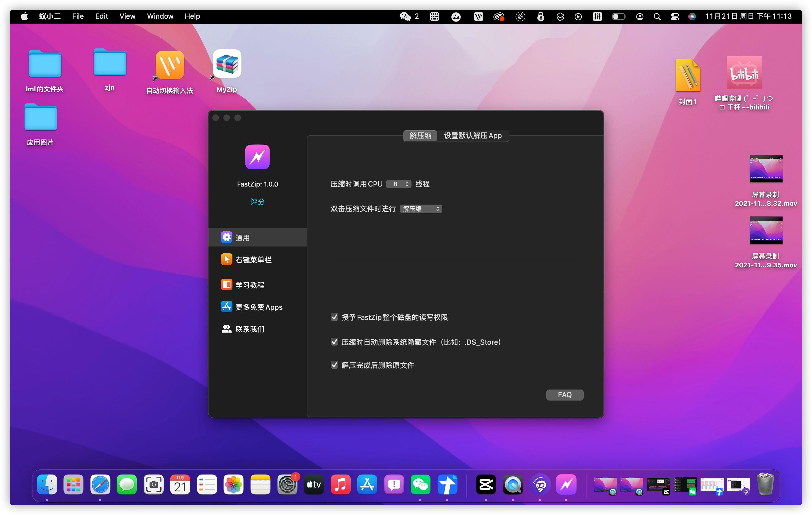Select the 通用 settings panel in FastZip sidebar
This screenshot has width=812, height=515.
[x=258, y=237]
